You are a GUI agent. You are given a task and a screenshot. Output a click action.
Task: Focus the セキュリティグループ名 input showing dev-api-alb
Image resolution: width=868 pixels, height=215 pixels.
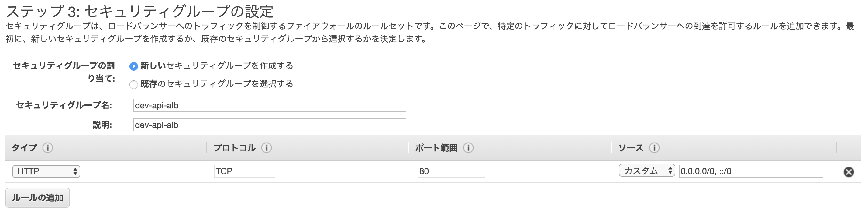coord(270,105)
